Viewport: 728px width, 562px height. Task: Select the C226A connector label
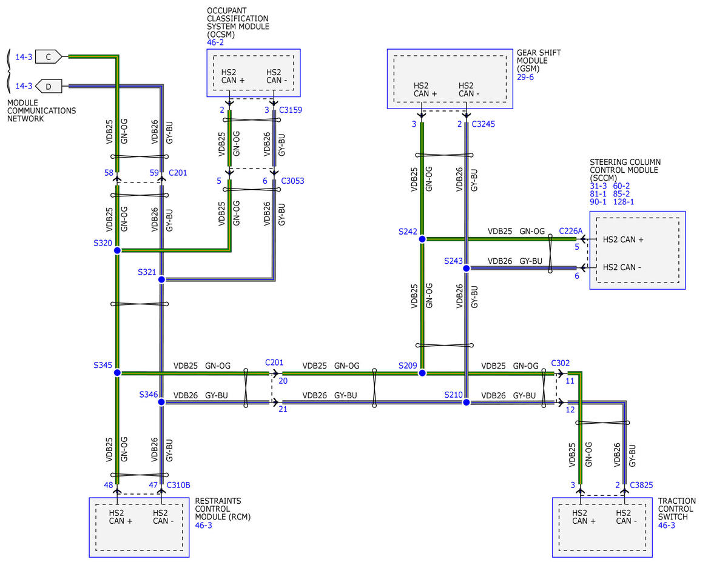pos(571,231)
